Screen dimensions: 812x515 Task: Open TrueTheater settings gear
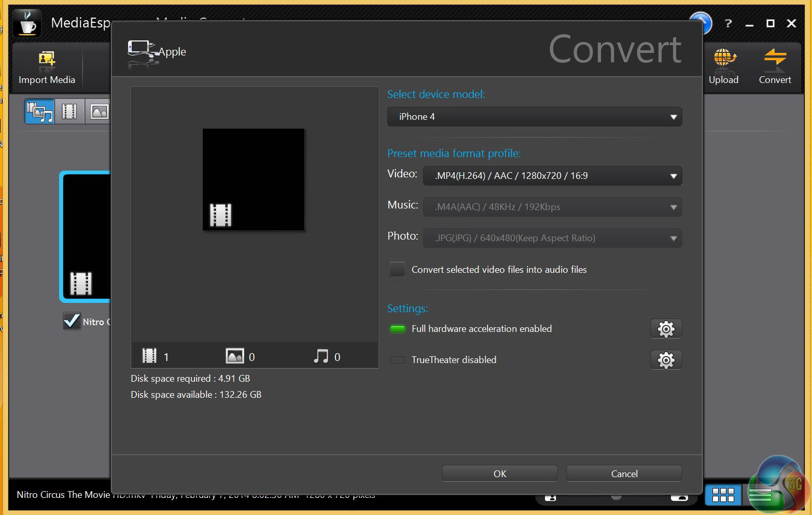point(666,360)
